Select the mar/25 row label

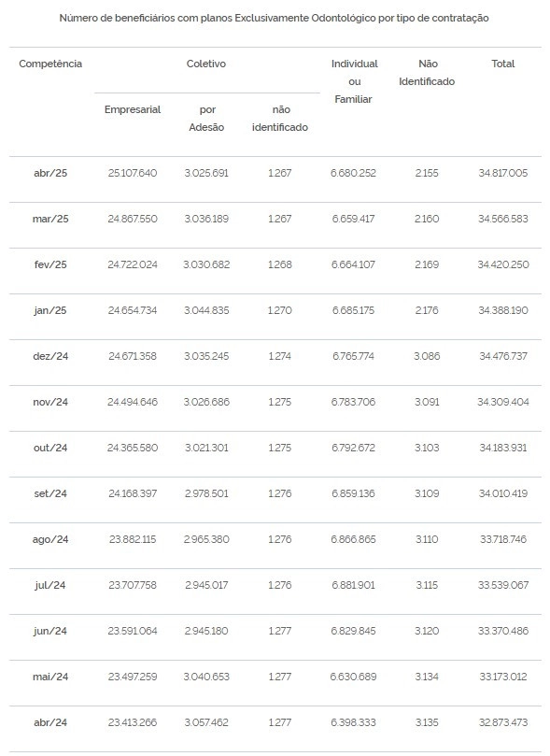pyautogui.click(x=50, y=219)
